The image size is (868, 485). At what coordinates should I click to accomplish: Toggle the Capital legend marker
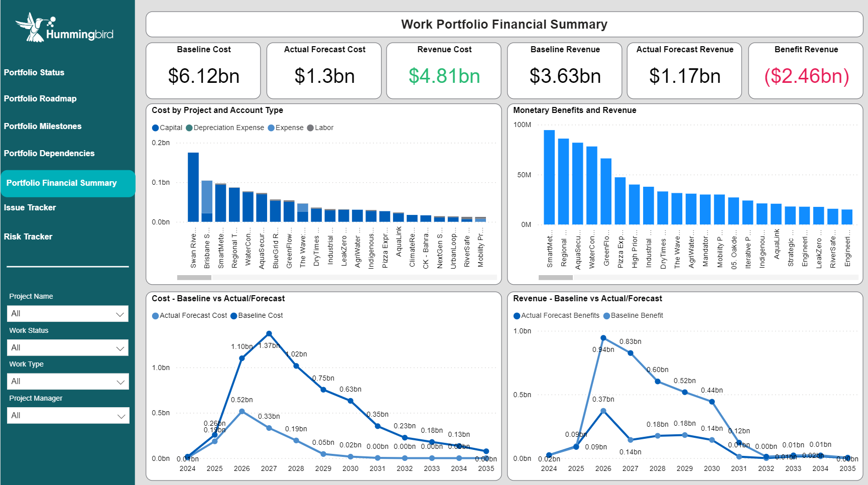coord(156,128)
